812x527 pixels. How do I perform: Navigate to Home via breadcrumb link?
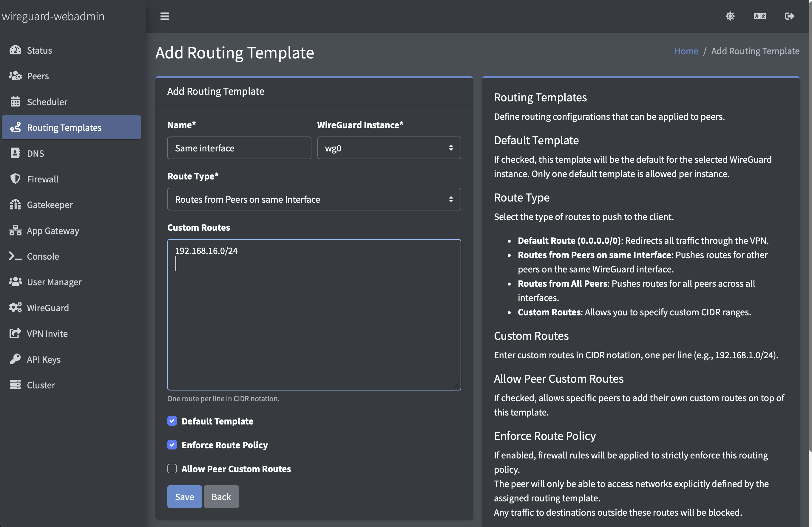[686, 51]
